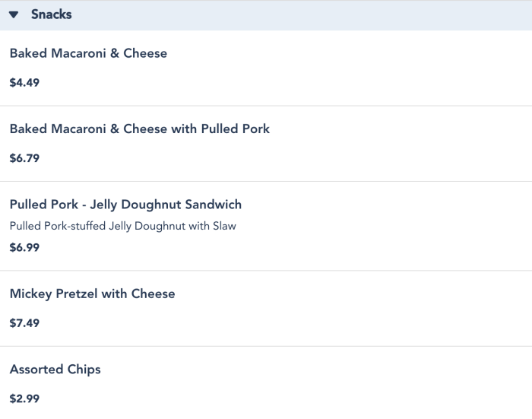532x419 pixels.
Task: Click the $2.99 price
Action: coord(24,398)
